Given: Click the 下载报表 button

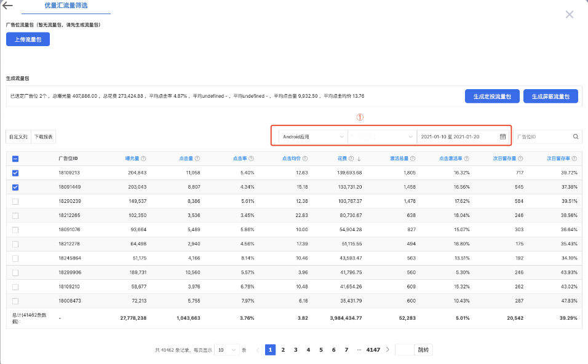Looking at the screenshot, I should pyautogui.click(x=43, y=136).
